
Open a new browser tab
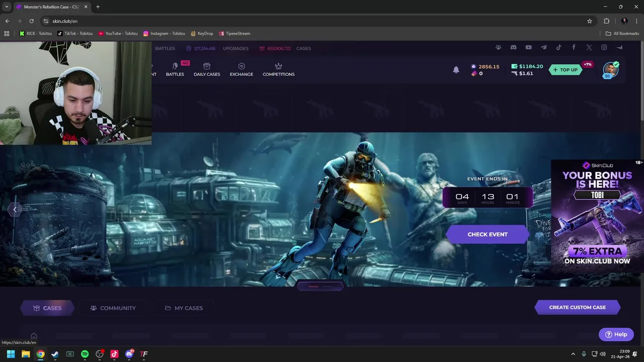click(x=98, y=7)
